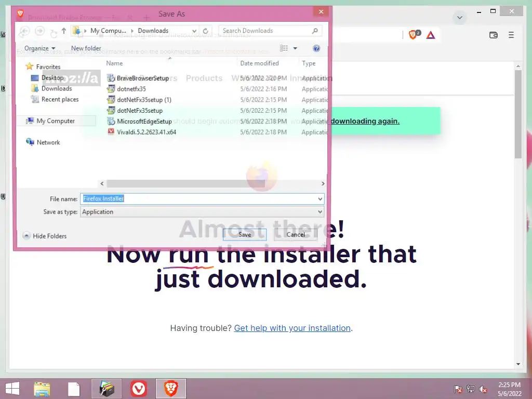Viewport: 532px width, 399px height.
Task: Click the page vertical scrollbar in Brave
Action: pos(518,114)
